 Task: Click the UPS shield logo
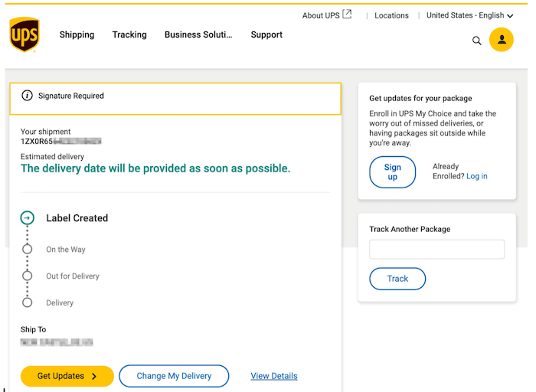point(25,34)
